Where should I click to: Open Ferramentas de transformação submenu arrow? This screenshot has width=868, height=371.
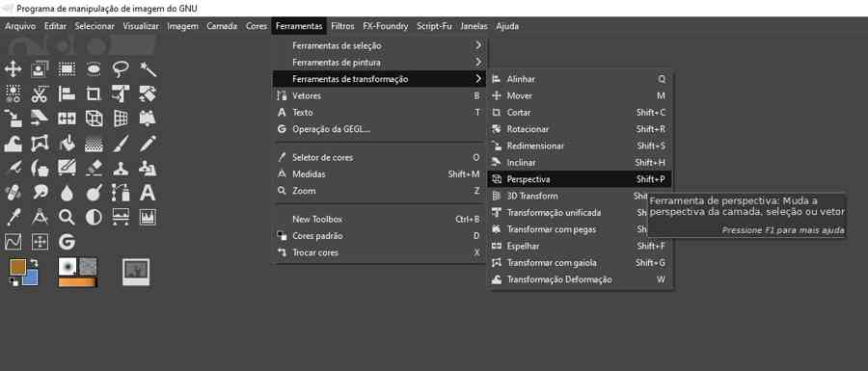coord(478,79)
